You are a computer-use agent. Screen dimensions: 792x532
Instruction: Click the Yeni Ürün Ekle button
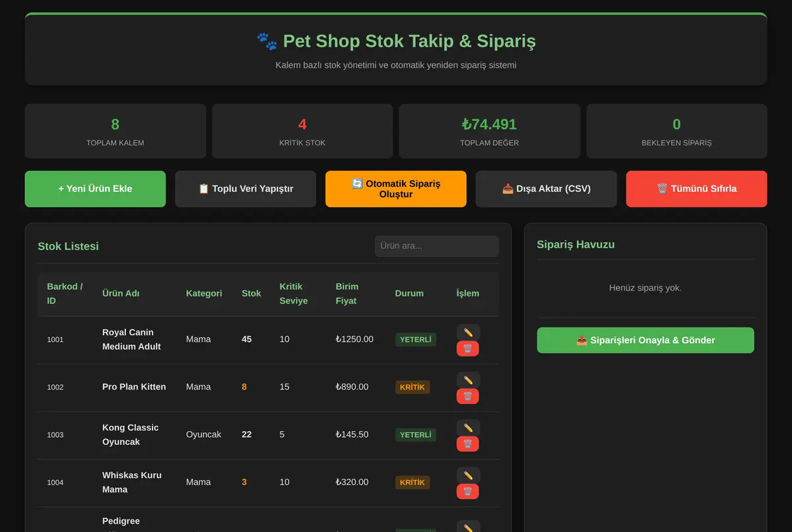95,189
